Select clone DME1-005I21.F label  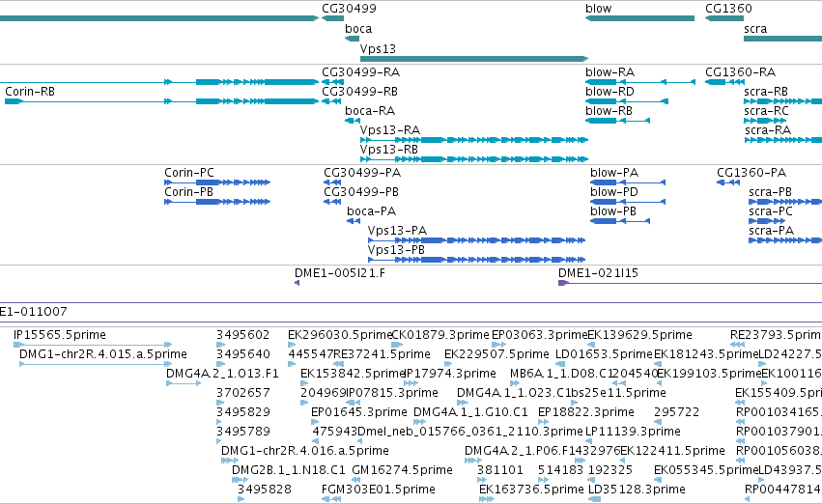click(340, 273)
